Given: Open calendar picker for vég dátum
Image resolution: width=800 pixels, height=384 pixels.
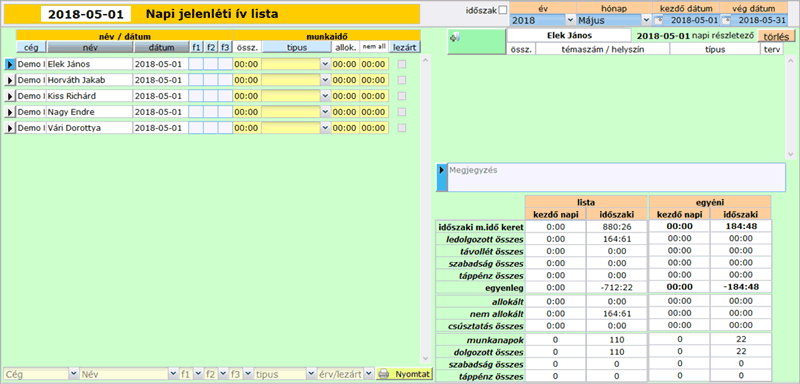Looking at the screenshot, I should click(x=726, y=20).
